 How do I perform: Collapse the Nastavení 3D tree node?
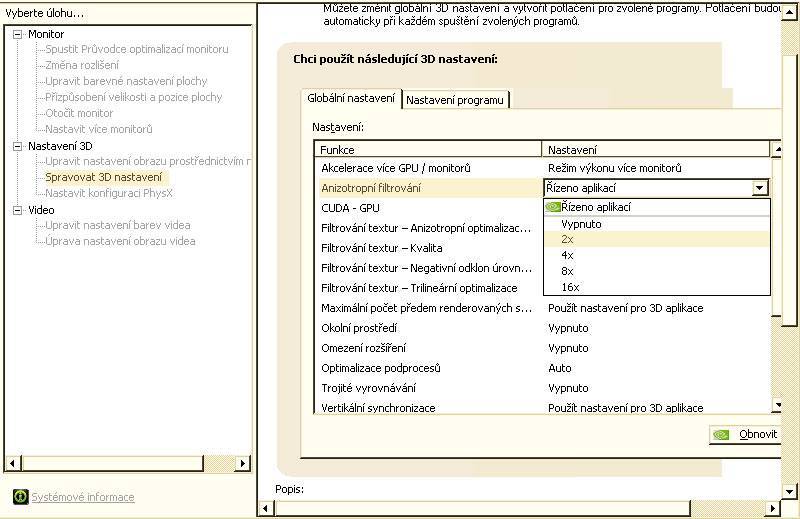[18, 146]
